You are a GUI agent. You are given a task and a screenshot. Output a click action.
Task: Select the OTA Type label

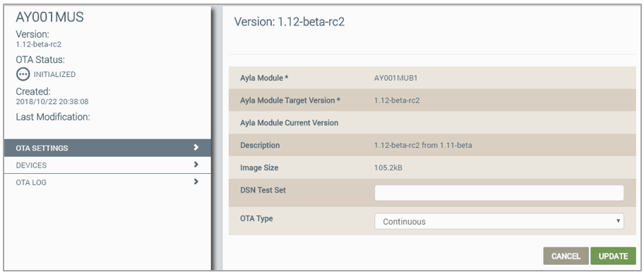click(x=257, y=218)
